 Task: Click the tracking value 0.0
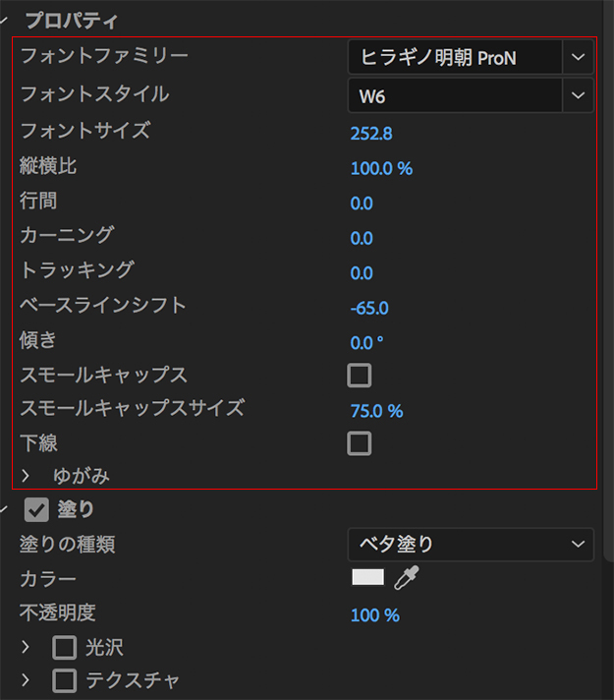pos(362,273)
